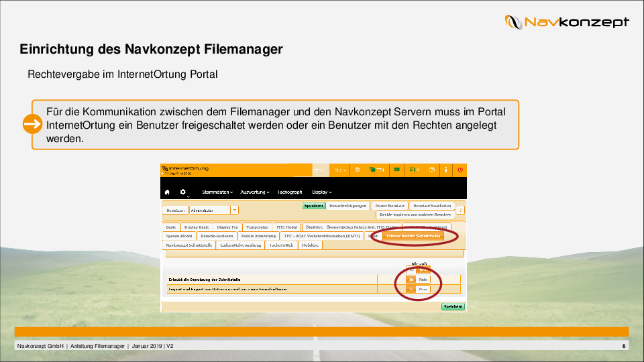
Task: Set import/export data row toggle to Nein
Action: (423, 289)
